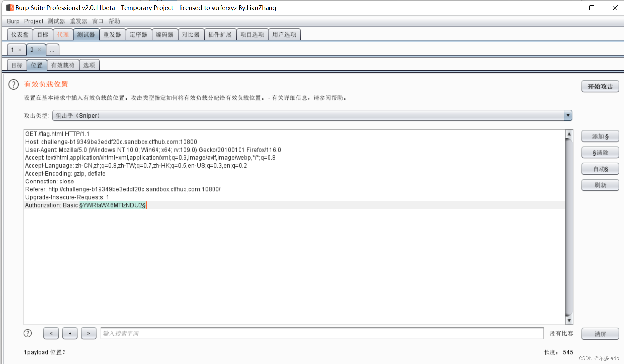The height and width of the screenshot is (364, 624).
Task: Switch to the 项目选项 tab
Action: point(252,34)
